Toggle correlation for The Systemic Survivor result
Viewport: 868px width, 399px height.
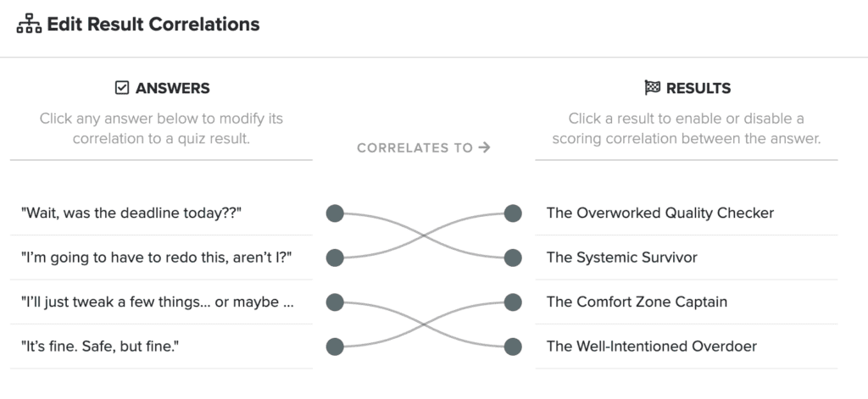coord(687,258)
